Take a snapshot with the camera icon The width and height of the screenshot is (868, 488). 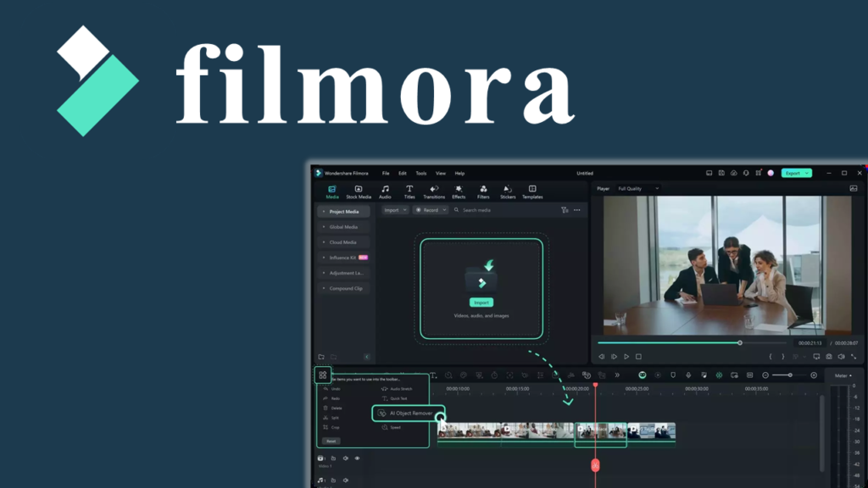(829, 357)
